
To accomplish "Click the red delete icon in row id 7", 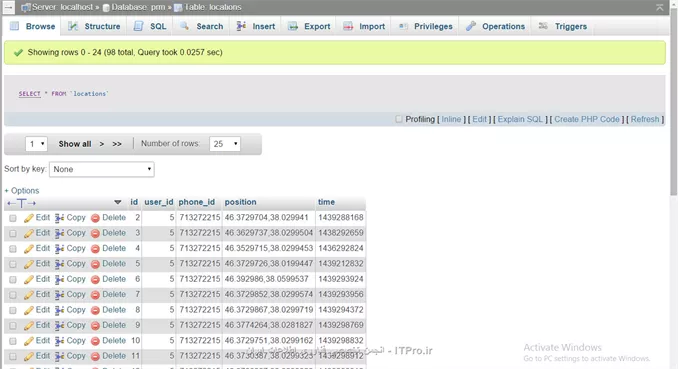I will tap(95, 295).
